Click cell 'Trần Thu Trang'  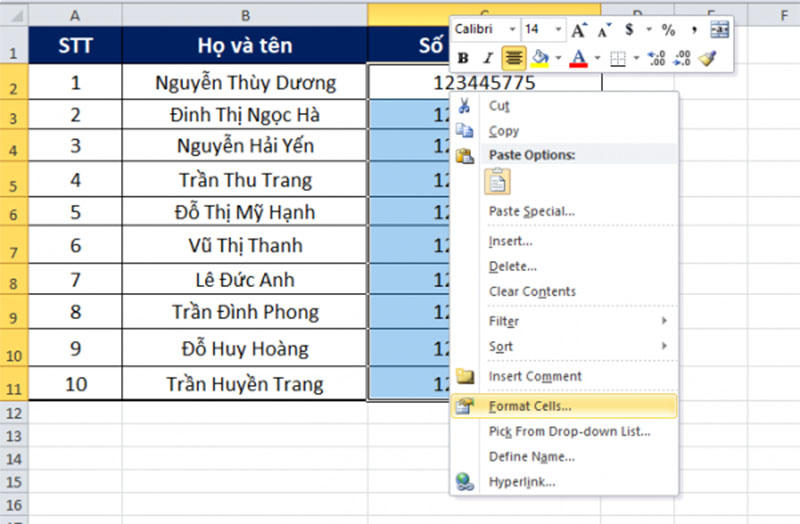[245, 180]
